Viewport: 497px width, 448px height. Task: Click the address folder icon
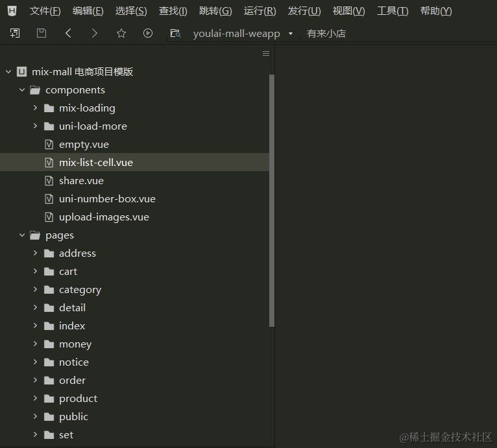pos(49,253)
